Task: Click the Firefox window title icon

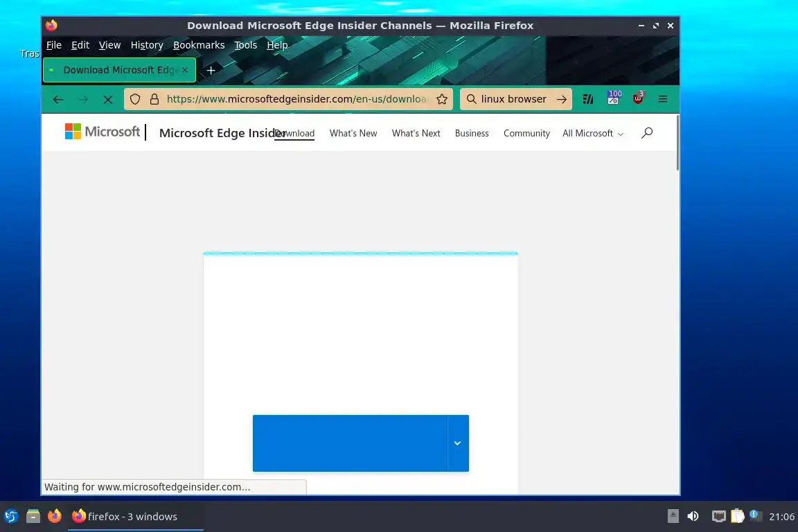Action: point(51,25)
